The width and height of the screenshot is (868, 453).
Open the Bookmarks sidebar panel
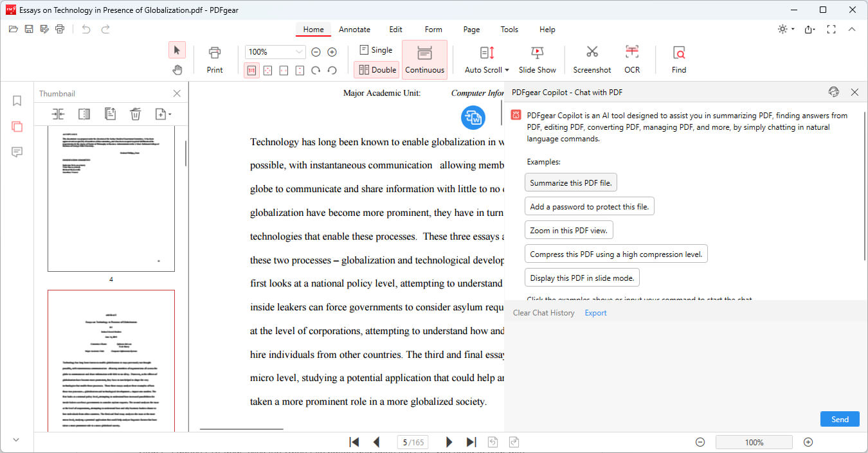tap(17, 101)
